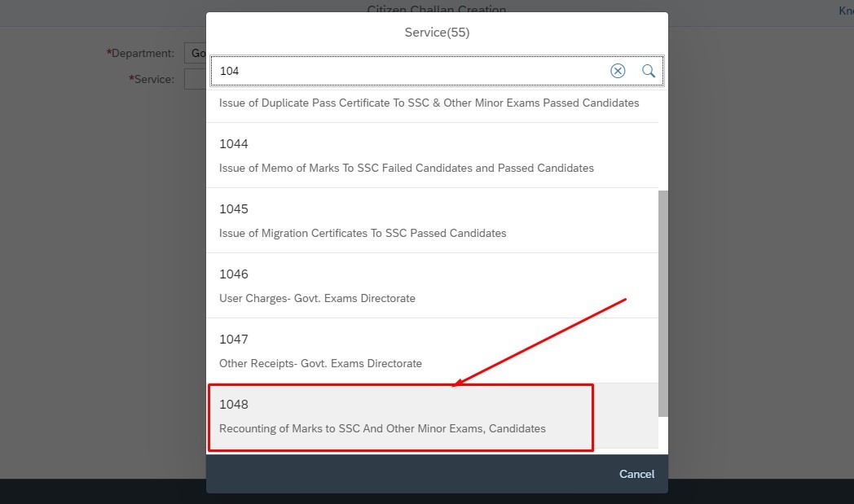Choose service 1045 Migration Certificates

point(432,221)
